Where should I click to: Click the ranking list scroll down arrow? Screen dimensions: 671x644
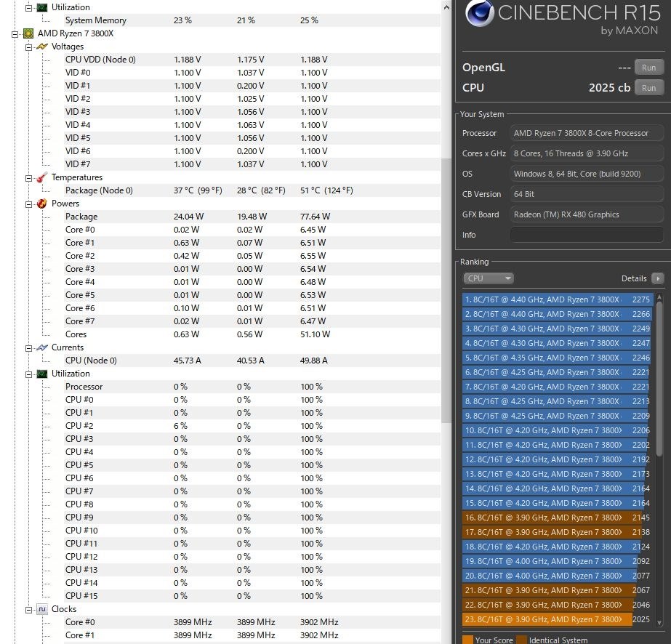click(x=659, y=623)
